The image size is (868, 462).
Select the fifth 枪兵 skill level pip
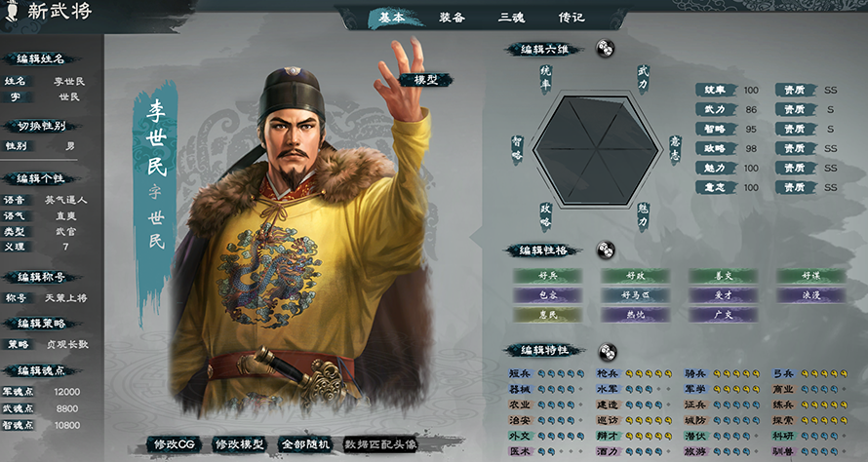(x=668, y=374)
